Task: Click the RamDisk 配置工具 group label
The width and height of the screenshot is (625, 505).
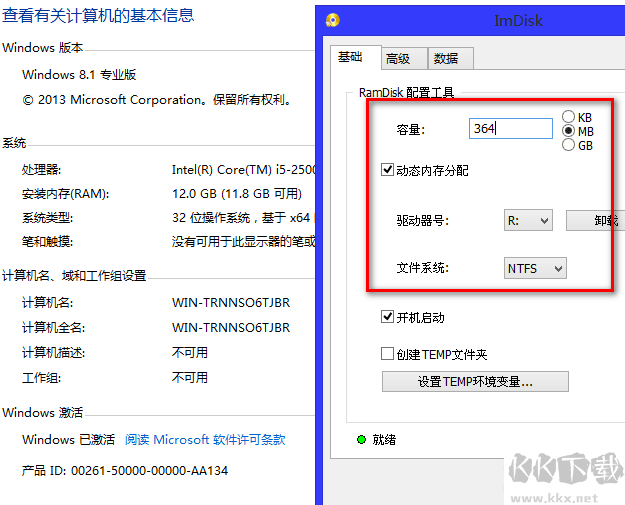Action: [x=406, y=92]
